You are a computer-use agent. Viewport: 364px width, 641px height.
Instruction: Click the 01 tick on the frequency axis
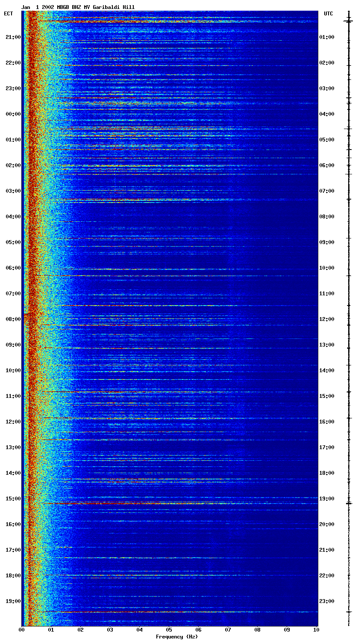click(51, 629)
